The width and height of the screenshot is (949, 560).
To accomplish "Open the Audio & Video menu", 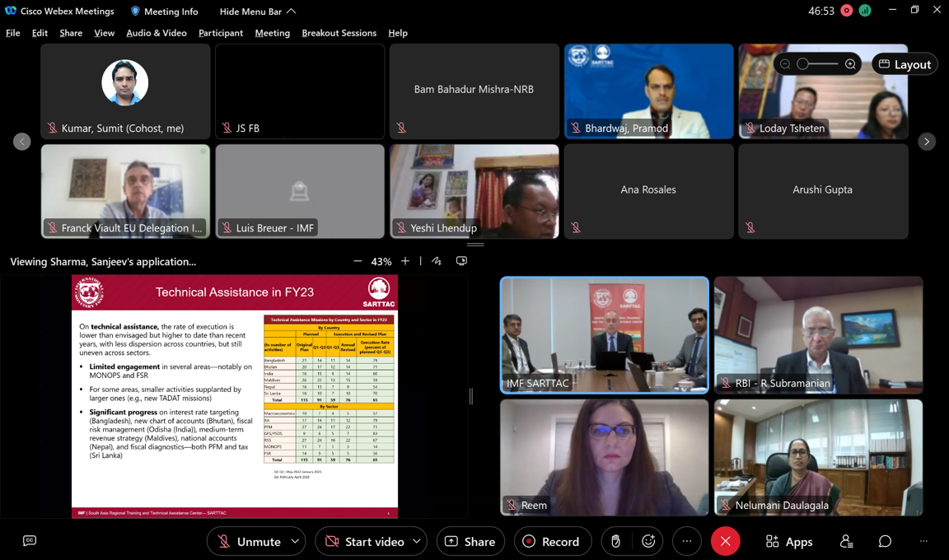I will pyautogui.click(x=157, y=33).
